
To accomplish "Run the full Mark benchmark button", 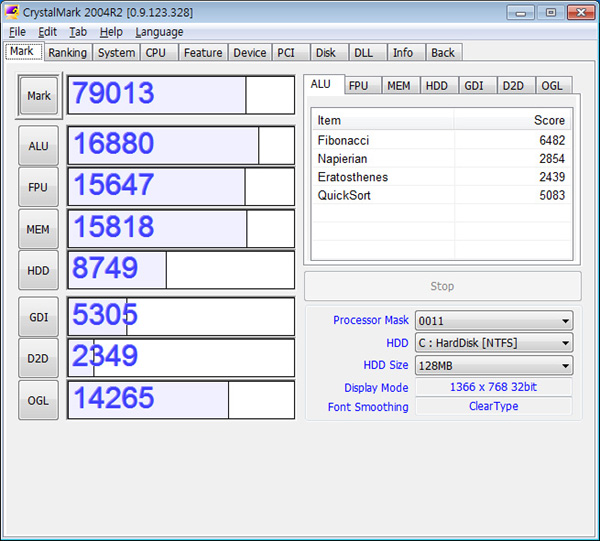I will pyautogui.click(x=39, y=96).
